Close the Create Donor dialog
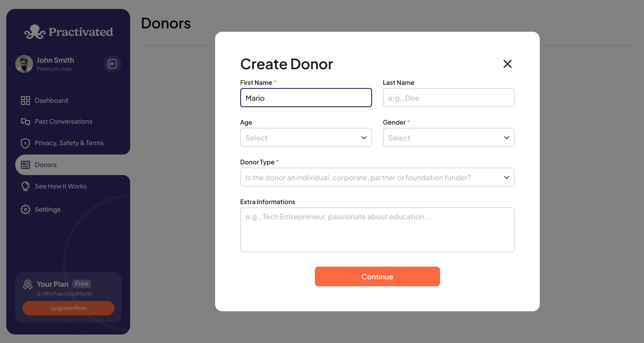This screenshot has width=644, height=343. (507, 64)
